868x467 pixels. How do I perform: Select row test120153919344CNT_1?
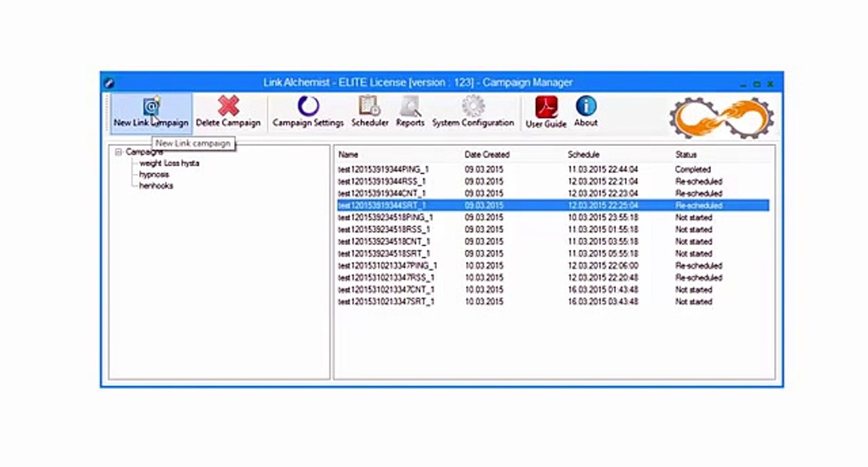coord(553,193)
